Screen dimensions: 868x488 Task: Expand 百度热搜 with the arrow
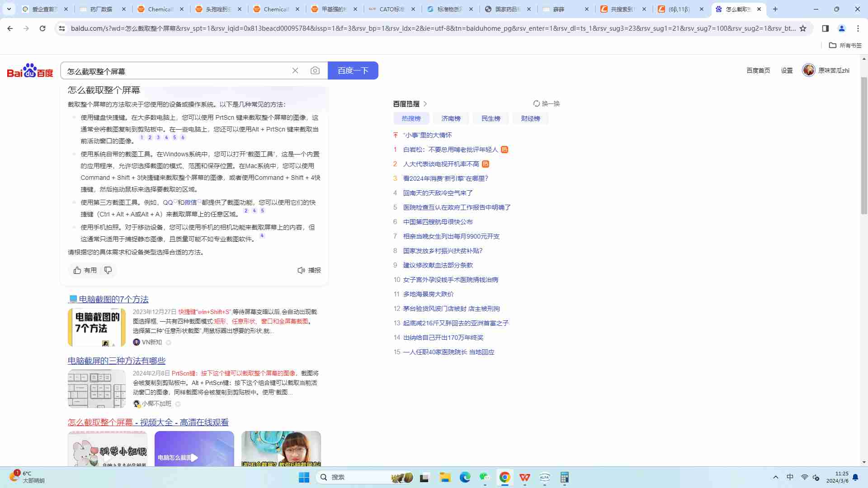[425, 104]
